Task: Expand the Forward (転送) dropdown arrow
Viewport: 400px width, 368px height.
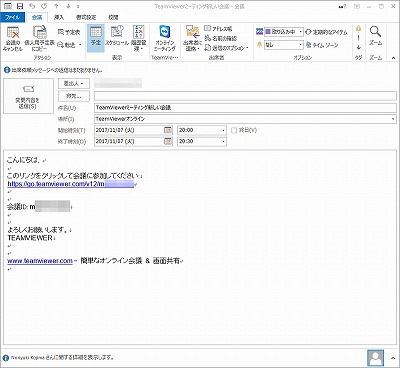Action: tap(80, 45)
